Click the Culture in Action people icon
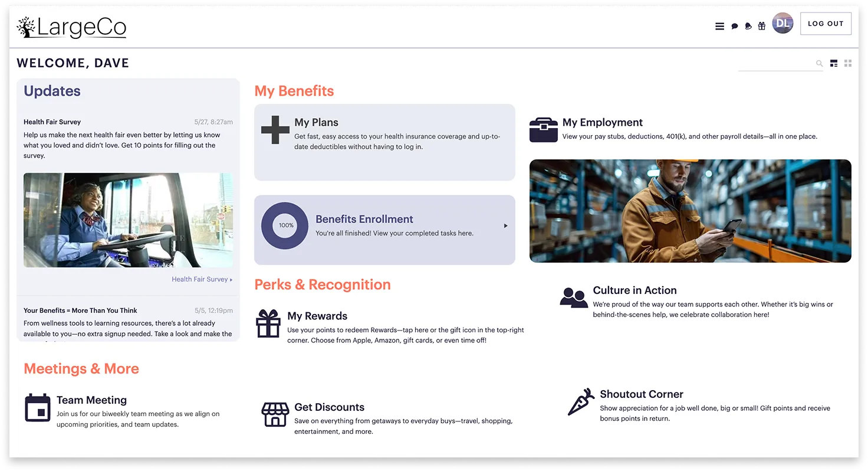This screenshot has height=471, width=868. coord(574,297)
